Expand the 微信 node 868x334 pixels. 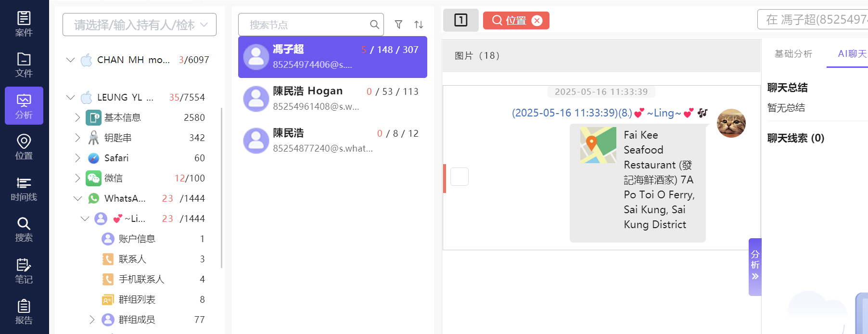pyautogui.click(x=77, y=178)
